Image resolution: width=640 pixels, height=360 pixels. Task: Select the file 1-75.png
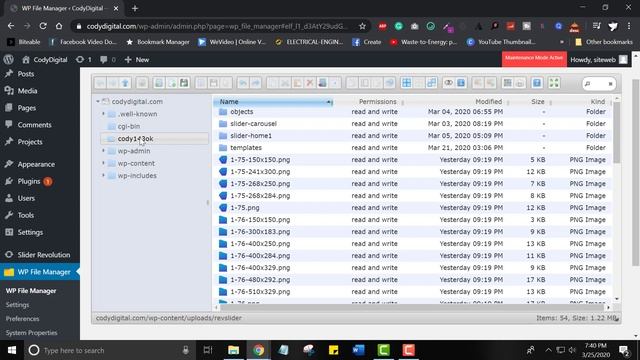[x=412, y=208]
